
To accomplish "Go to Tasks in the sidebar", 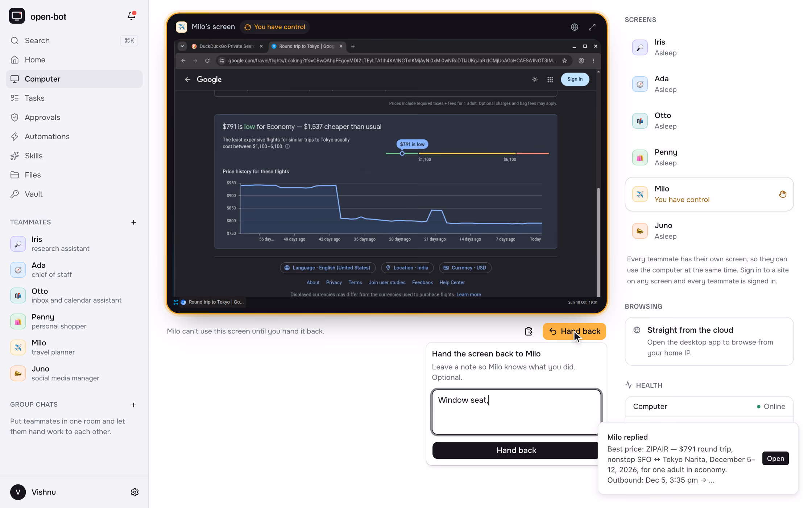I will click(x=74, y=98).
